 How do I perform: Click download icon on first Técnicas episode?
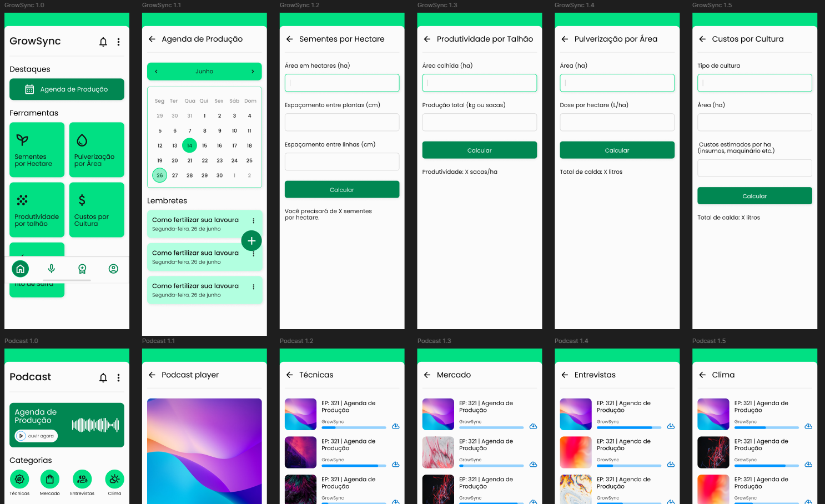tap(396, 426)
